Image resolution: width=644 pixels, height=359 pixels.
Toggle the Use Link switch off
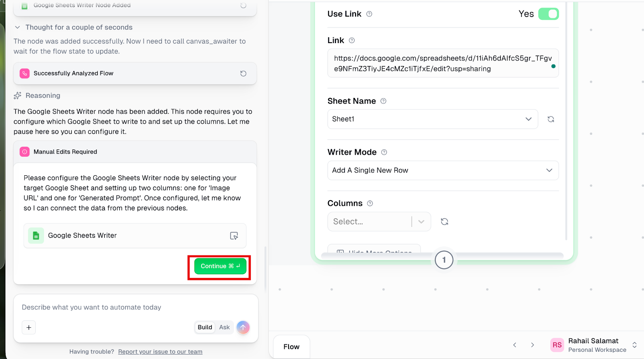[548, 14]
